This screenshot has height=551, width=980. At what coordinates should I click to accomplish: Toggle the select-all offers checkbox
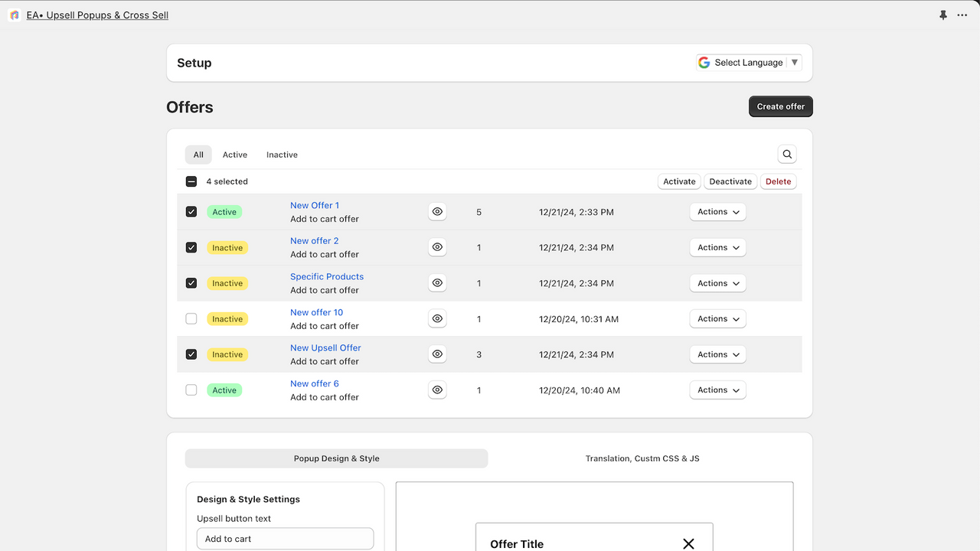coord(191,181)
